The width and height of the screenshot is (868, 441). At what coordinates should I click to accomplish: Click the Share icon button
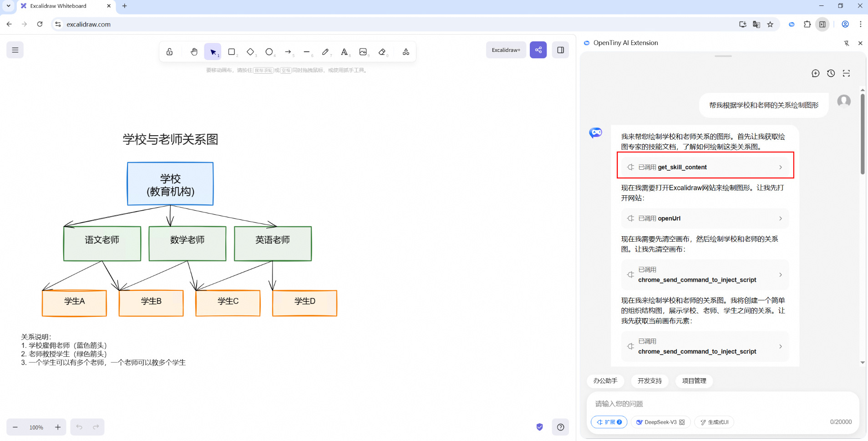pyautogui.click(x=538, y=50)
